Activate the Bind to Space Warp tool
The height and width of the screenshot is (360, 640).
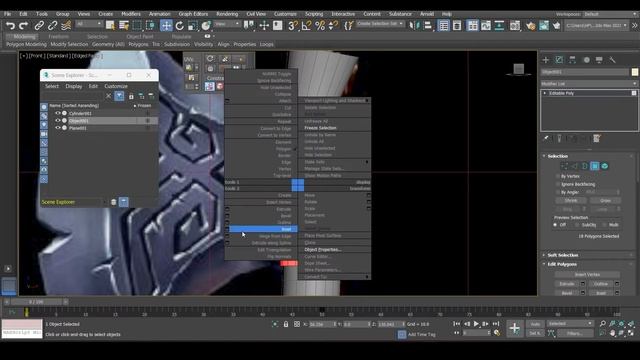pyautogui.click(x=66, y=26)
